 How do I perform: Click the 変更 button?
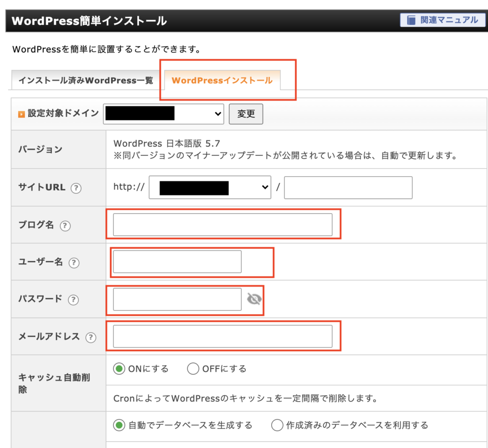tap(246, 114)
